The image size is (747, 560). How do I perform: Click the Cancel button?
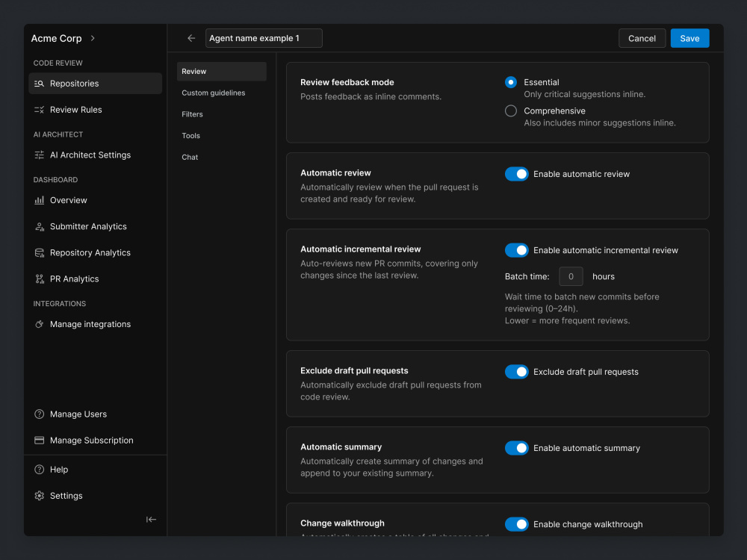click(642, 38)
